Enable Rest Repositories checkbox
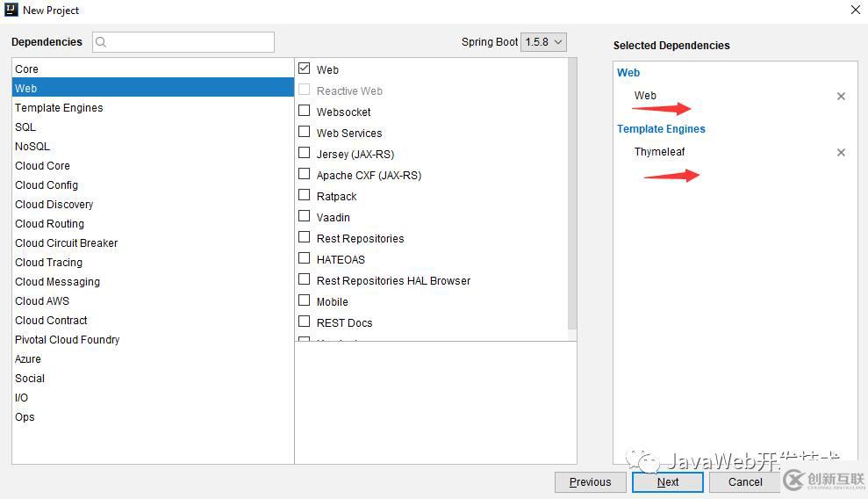The height and width of the screenshot is (499, 868). [x=304, y=237]
